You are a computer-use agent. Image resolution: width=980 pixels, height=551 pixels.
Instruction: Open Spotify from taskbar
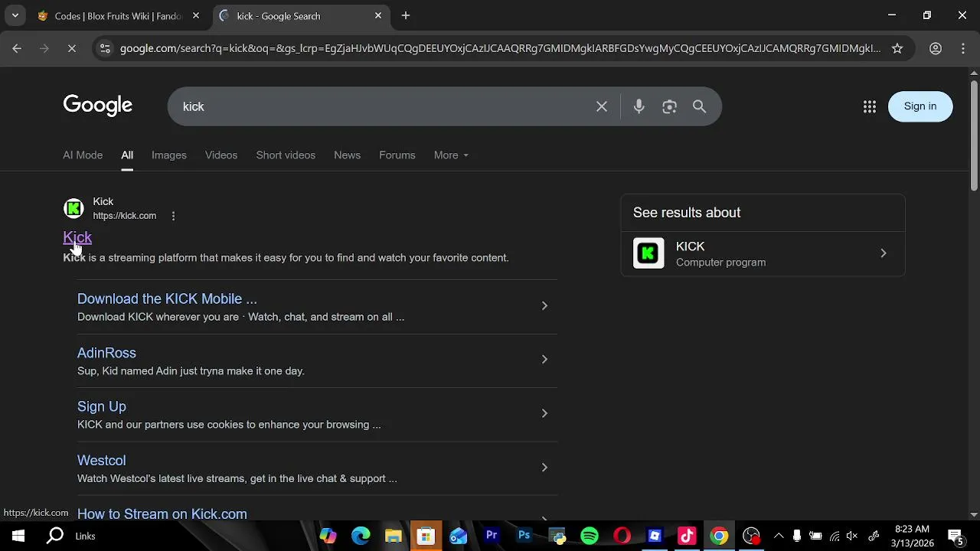(x=589, y=536)
